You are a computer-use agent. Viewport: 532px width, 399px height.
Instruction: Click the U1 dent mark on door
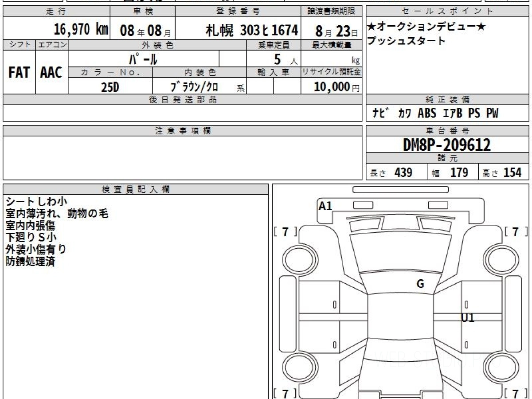[x=468, y=317]
